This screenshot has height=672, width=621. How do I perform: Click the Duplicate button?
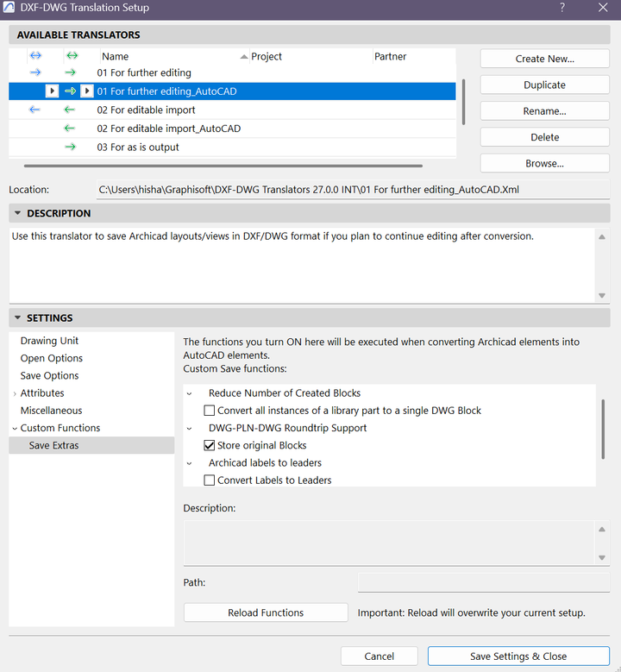(x=544, y=85)
